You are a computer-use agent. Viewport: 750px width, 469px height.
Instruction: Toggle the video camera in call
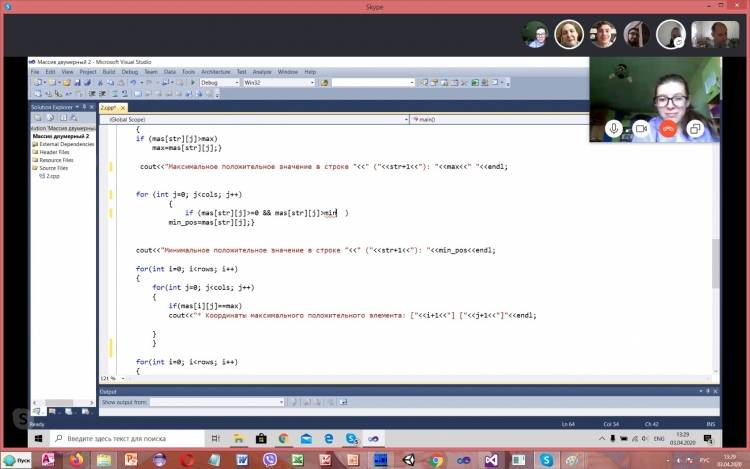pyautogui.click(x=641, y=129)
